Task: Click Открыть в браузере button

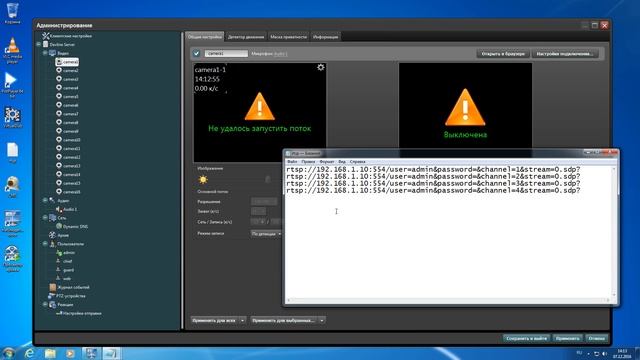Action: pos(503,53)
